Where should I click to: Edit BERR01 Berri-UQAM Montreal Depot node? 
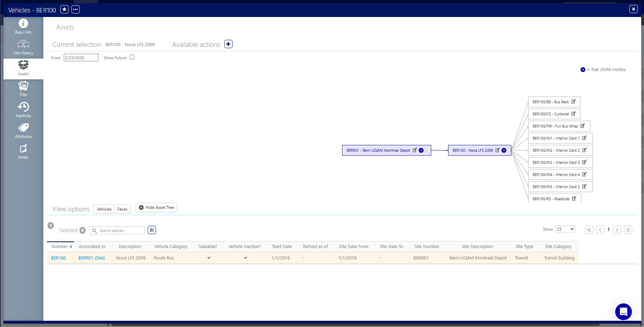[415, 150]
